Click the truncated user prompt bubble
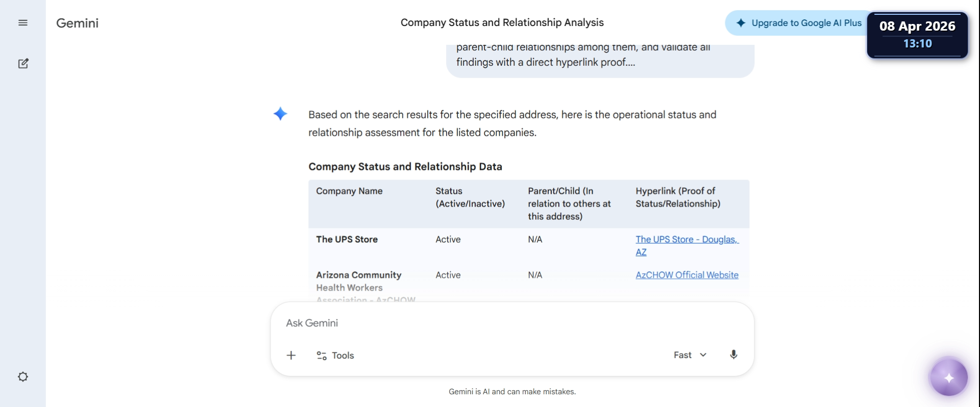The width and height of the screenshot is (980, 407). point(600,59)
